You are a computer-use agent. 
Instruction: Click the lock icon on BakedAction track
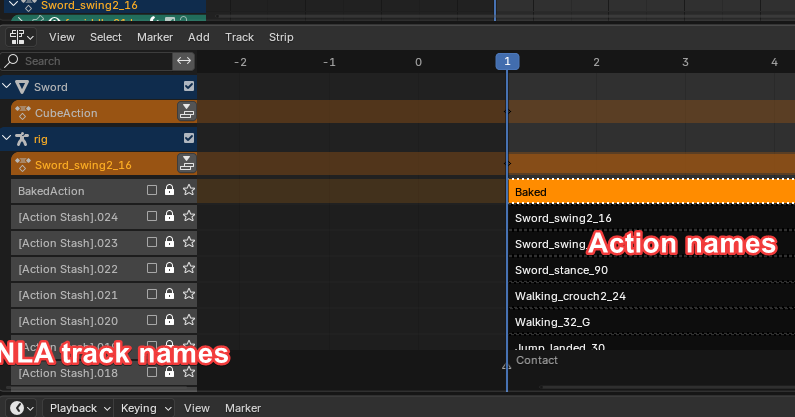pyautogui.click(x=169, y=190)
